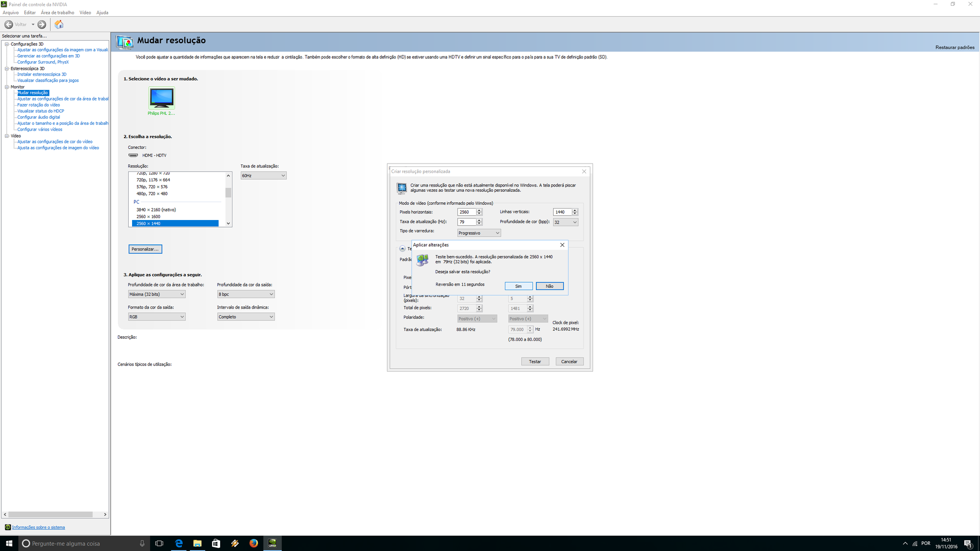Click the Linhas verticais 1440 field
The height and width of the screenshot is (551, 980).
[562, 212]
